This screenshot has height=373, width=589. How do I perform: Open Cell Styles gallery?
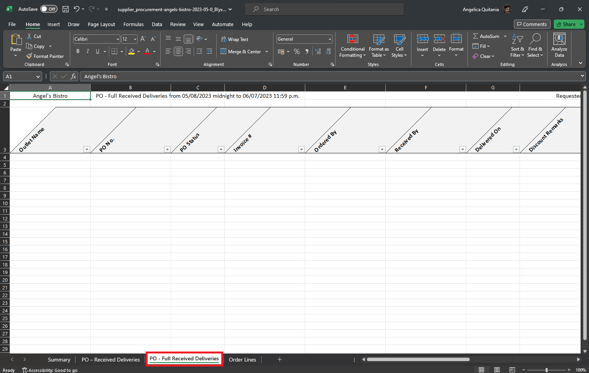[399, 45]
